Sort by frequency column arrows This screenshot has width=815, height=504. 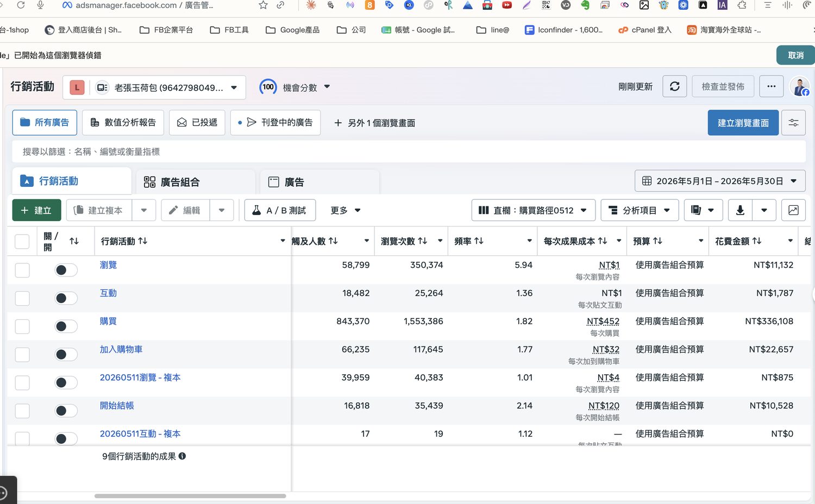(x=479, y=241)
